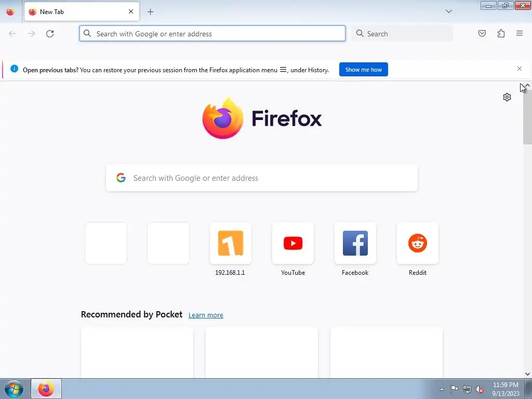Click the Firefox logo on the page
The image size is (532, 399).
(262, 118)
